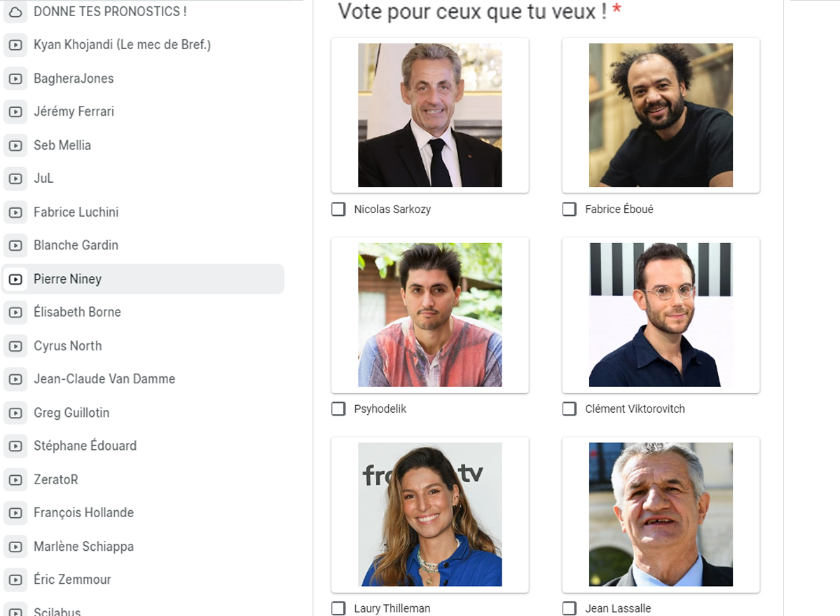This screenshot has height=616, width=840.
Task: Click the video icon next to BagheraJones
Action: [15, 78]
